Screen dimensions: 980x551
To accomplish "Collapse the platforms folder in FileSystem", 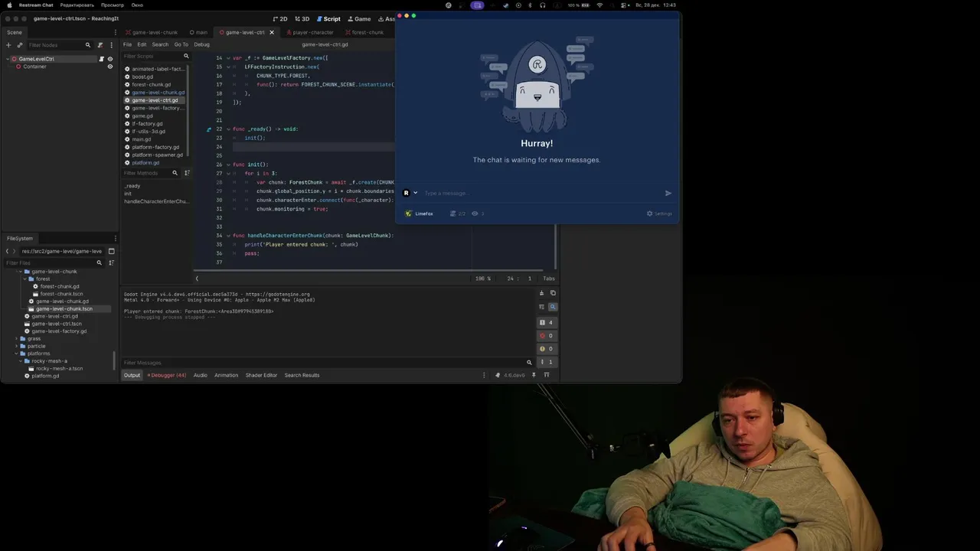I will pos(17,354).
